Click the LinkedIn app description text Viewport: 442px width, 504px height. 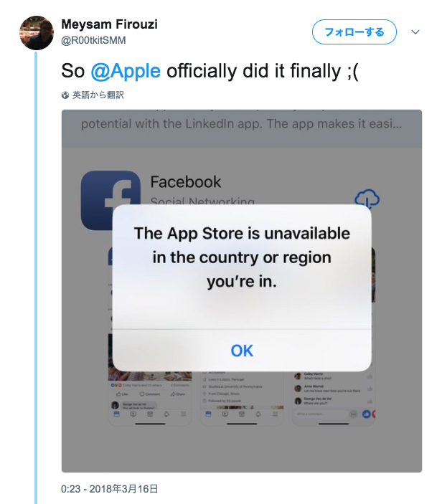[x=241, y=124]
